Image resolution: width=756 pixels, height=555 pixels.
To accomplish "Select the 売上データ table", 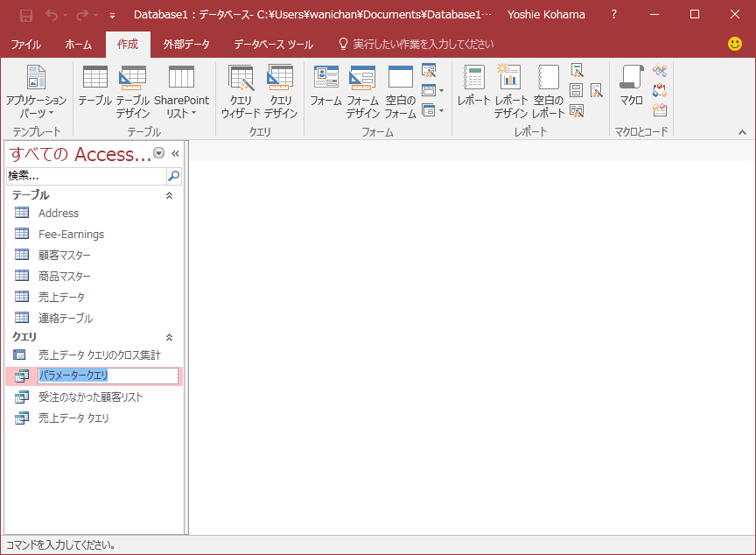I will [94, 297].
